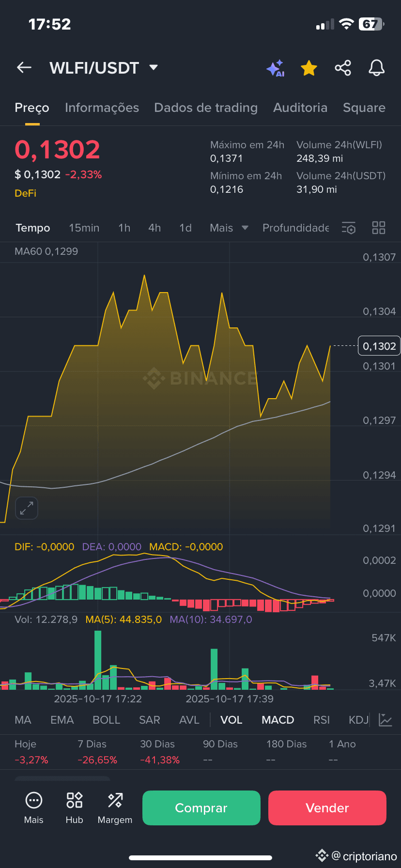Tap the red Vender button
401x868 pixels.
pyautogui.click(x=327, y=808)
